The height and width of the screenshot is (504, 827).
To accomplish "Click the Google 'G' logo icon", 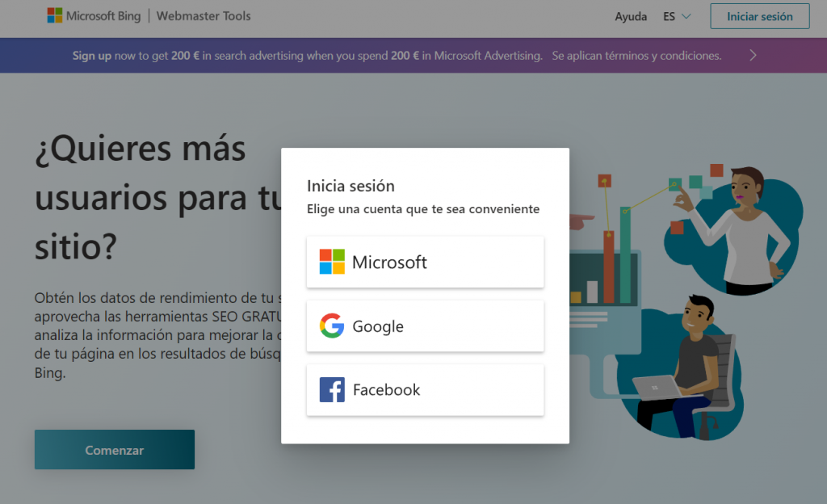I will click(x=331, y=325).
